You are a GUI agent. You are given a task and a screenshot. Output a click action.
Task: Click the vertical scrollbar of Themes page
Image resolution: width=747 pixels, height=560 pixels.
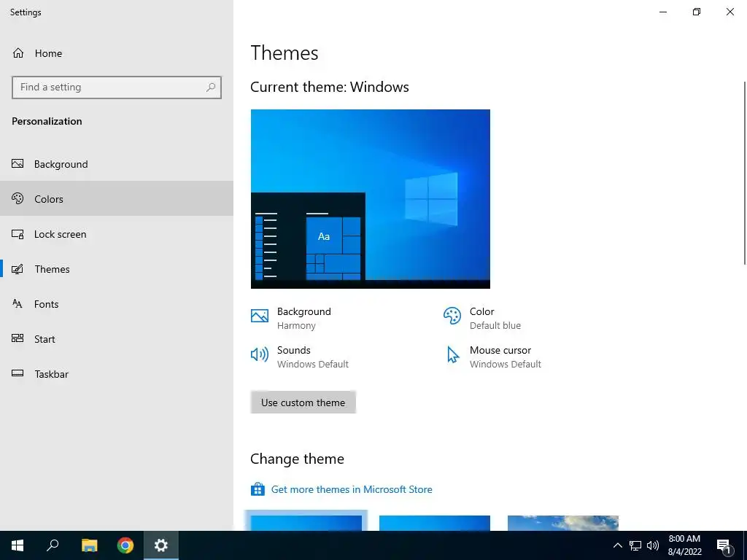tap(745, 173)
